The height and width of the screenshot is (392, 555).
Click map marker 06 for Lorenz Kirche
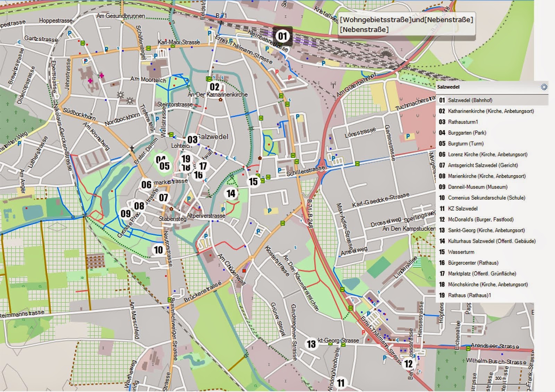pyautogui.click(x=146, y=185)
